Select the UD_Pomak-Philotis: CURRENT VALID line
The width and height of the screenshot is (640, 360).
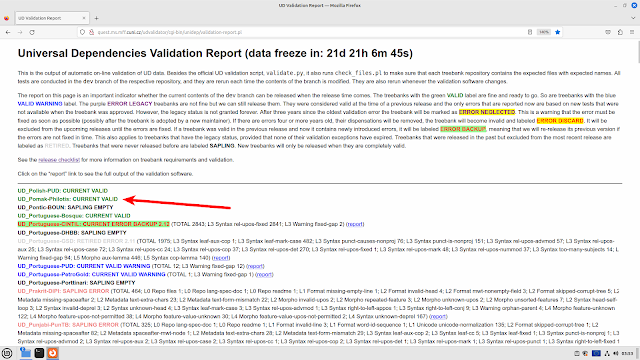pos(67,199)
